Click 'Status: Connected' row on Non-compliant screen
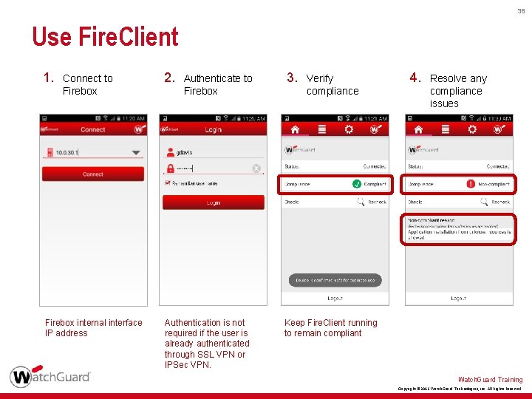Screen dimensions: 532x399 click(459, 166)
